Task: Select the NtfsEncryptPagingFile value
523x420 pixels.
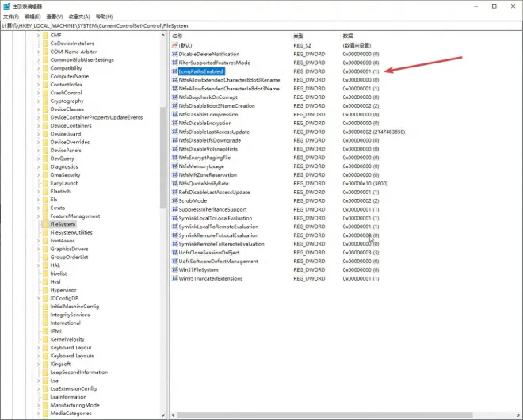Action: (x=204, y=158)
